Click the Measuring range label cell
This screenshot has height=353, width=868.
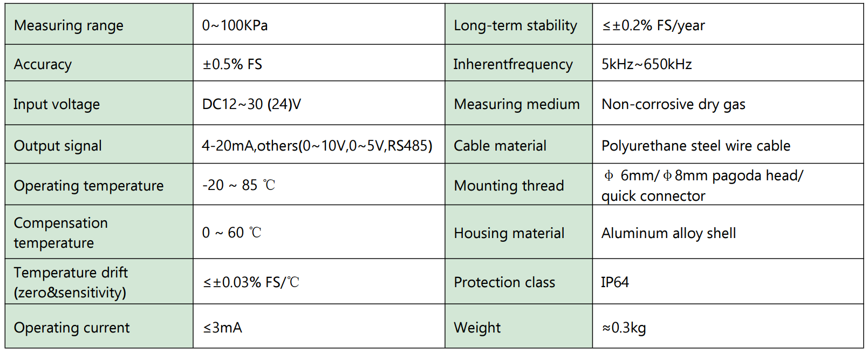pyautogui.click(x=69, y=25)
